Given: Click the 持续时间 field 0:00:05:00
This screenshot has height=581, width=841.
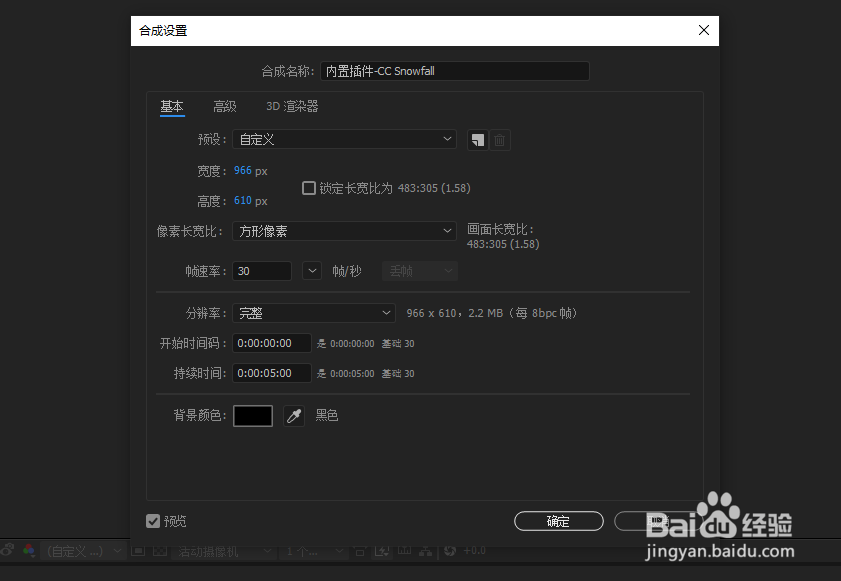Looking at the screenshot, I should 271,373.
